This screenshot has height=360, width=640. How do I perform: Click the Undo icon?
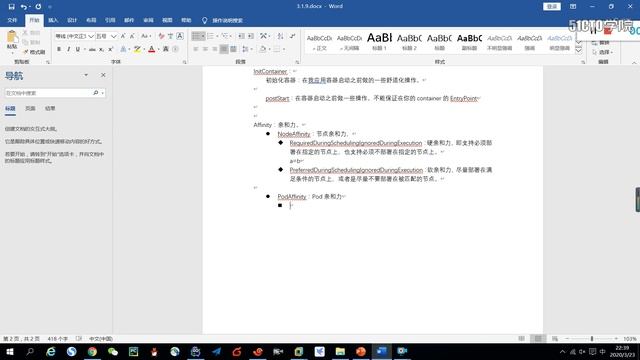[24, 7]
